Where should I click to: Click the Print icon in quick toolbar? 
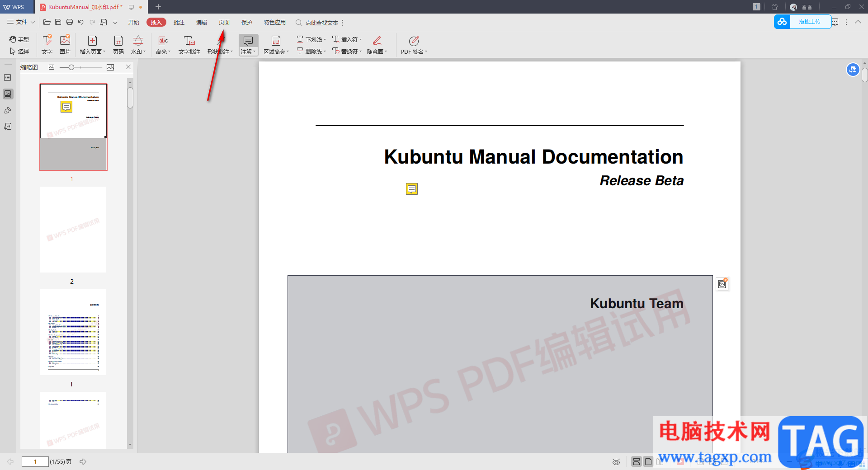click(x=70, y=22)
